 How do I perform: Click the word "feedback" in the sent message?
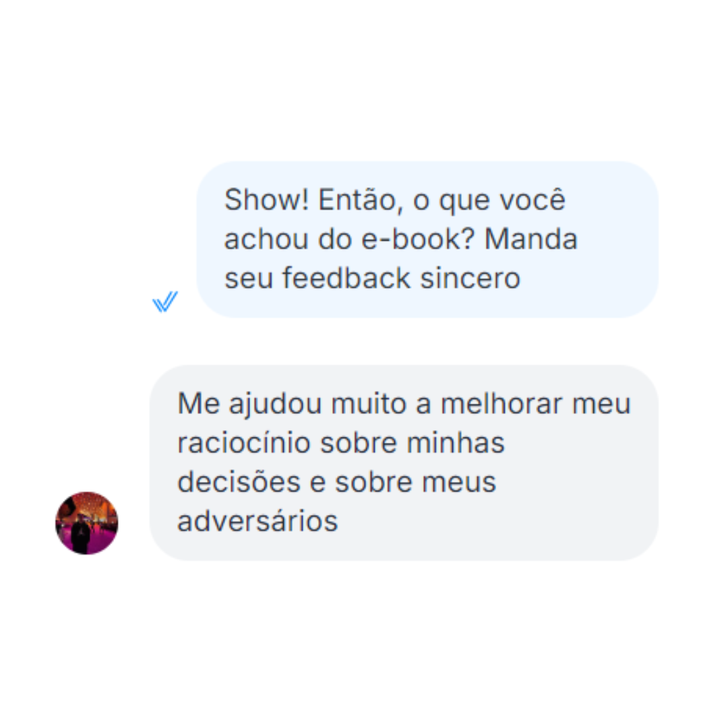coord(346,278)
